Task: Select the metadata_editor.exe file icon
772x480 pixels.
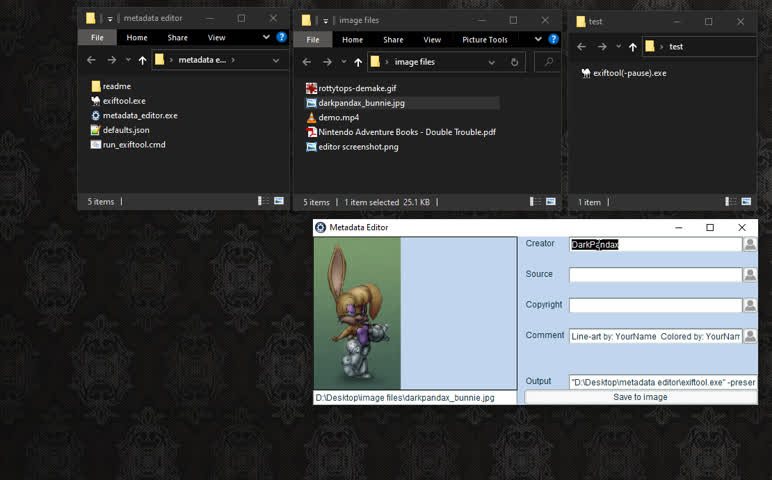Action: [x=95, y=115]
